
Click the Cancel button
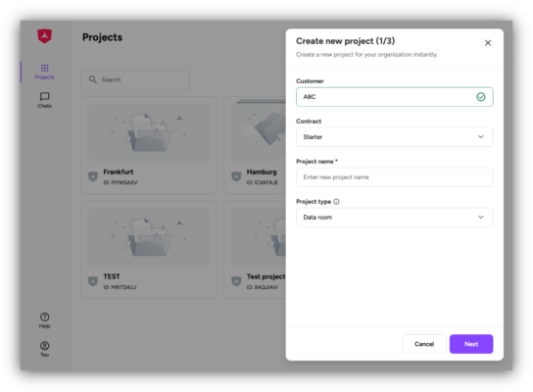coord(424,344)
